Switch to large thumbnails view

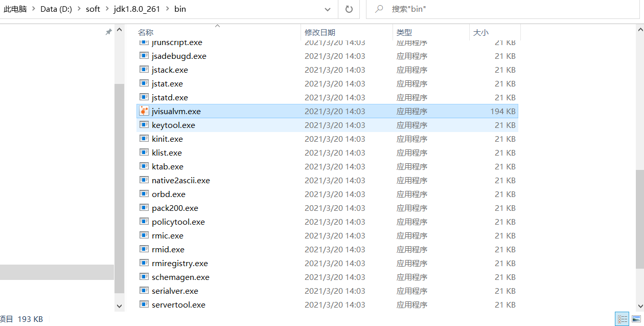[636, 318]
